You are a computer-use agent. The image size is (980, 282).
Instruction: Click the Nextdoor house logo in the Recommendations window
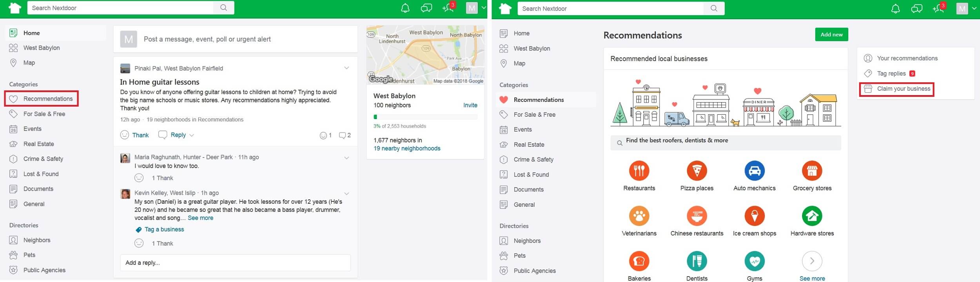pos(505,9)
